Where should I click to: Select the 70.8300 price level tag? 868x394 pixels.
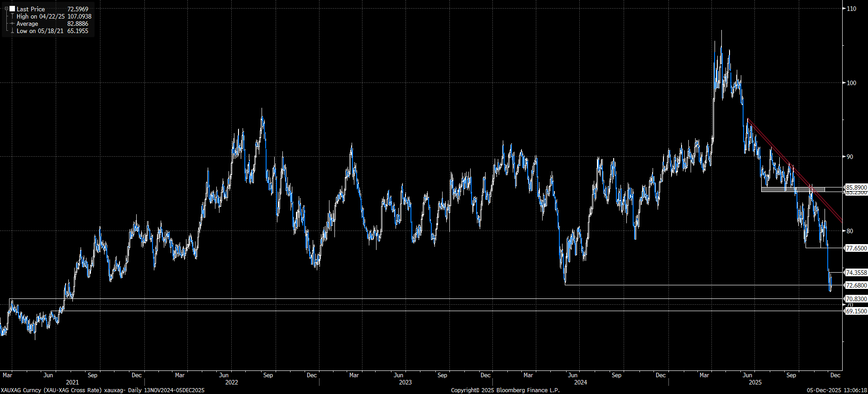click(x=856, y=299)
